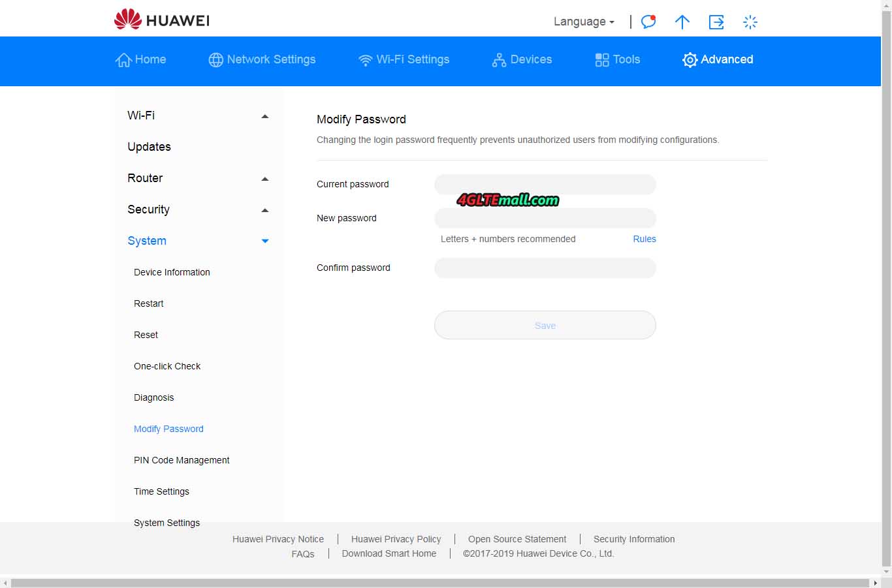
Task: Open the Home tab with house icon
Action: click(140, 59)
